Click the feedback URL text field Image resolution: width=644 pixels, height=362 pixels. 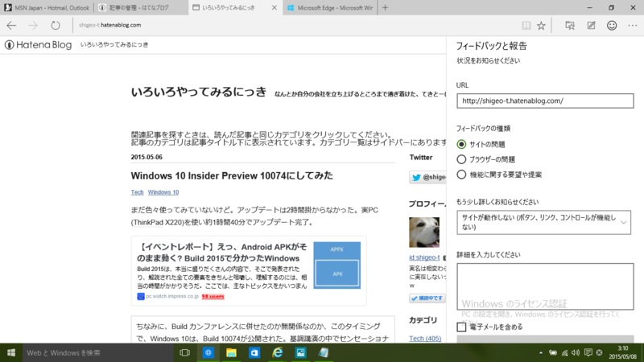pyautogui.click(x=545, y=101)
